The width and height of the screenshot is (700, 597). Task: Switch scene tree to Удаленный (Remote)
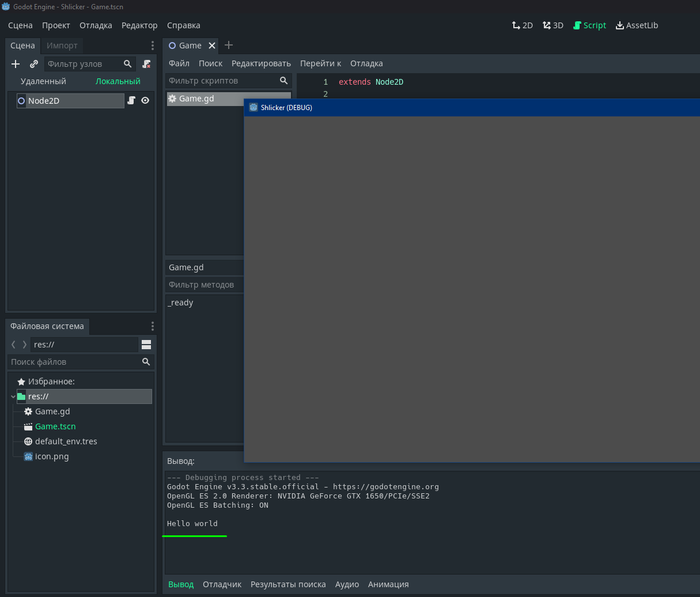[x=43, y=81]
